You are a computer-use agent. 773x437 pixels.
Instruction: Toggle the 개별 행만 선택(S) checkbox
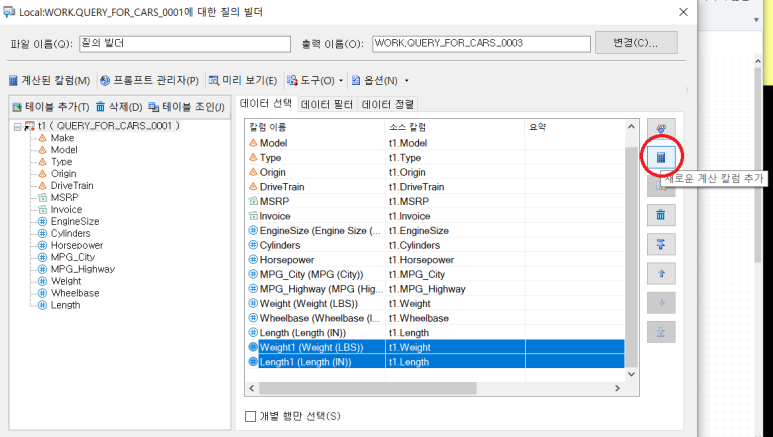250,416
